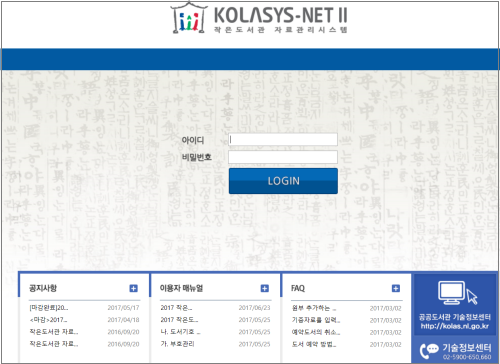Select the 공지사항 section heading
The height and width of the screenshot is (364, 500).
[x=43, y=288]
